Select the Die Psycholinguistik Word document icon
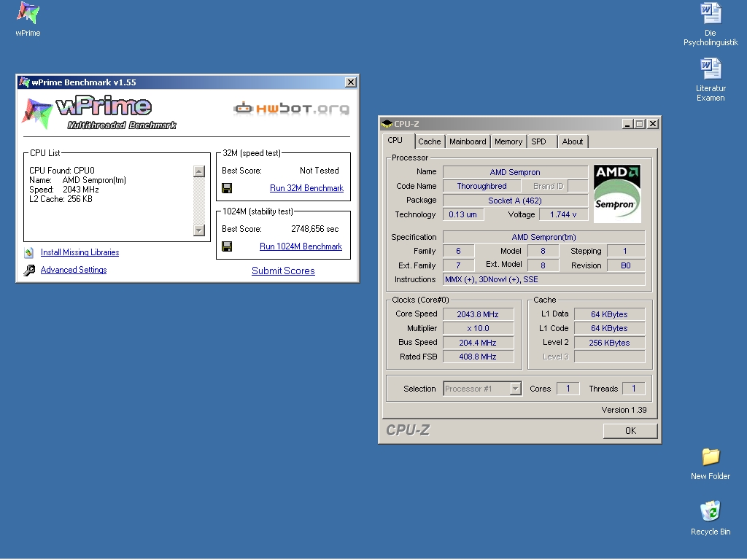The width and height of the screenshot is (747, 560). (711, 13)
